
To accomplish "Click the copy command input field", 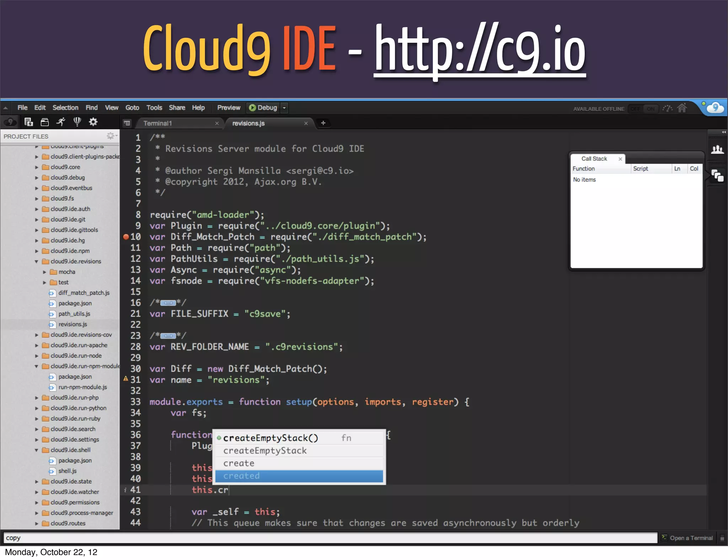I will (x=330, y=538).
